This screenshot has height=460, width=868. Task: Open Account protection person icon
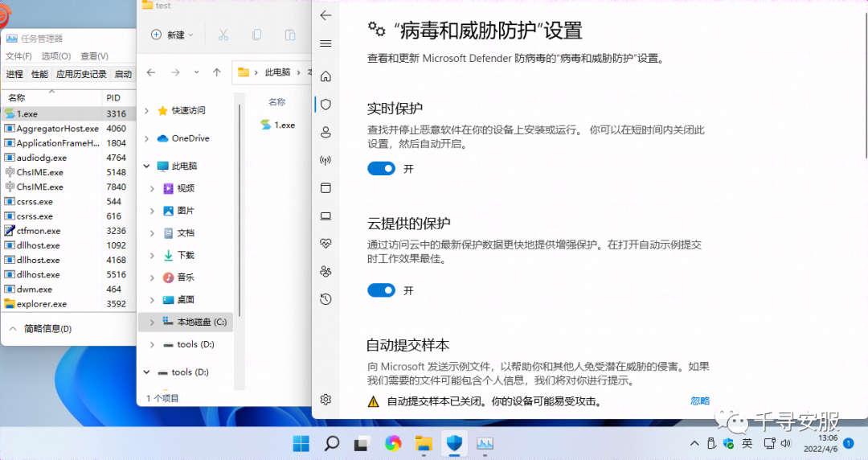tap(326, 132)
